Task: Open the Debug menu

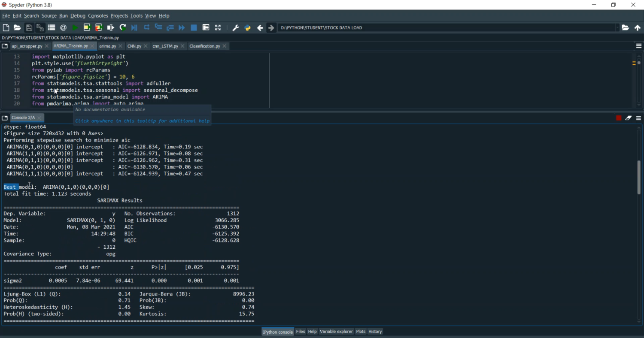Action: pos(78,16)
